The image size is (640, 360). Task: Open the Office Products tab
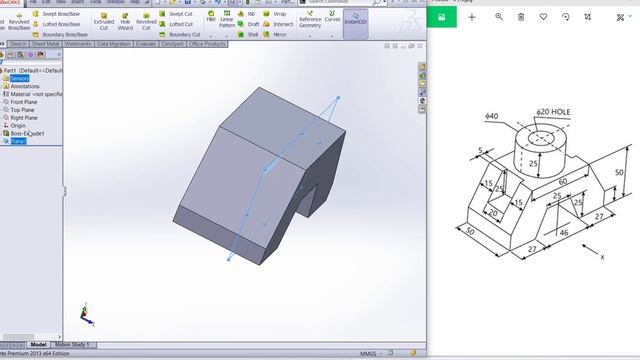pyautogui.click(x=207, y=44)
